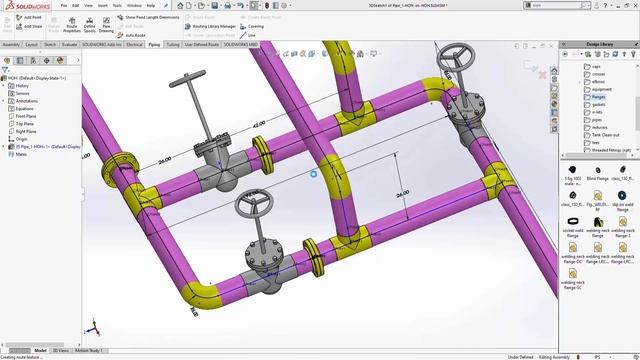Select the socket weld flange part

point(573,227)
